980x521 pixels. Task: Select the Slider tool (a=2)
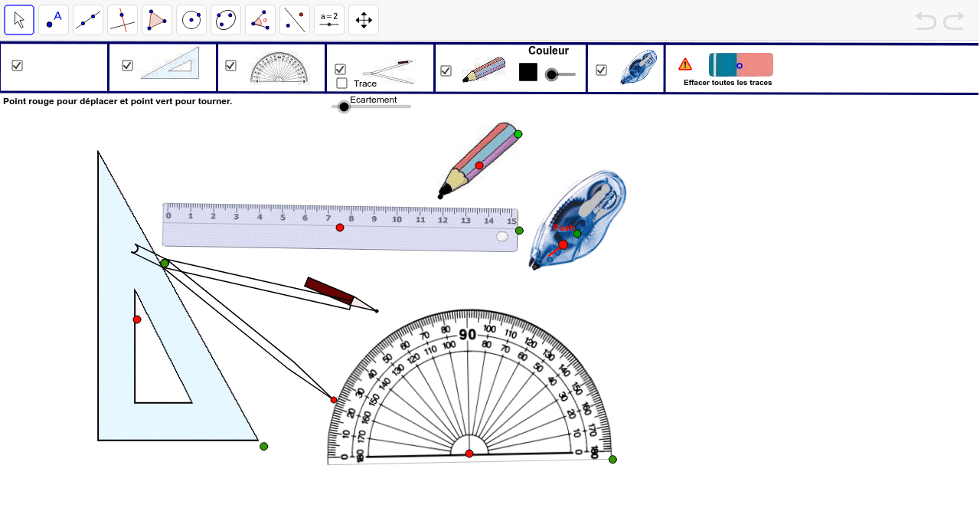(328, 19)
